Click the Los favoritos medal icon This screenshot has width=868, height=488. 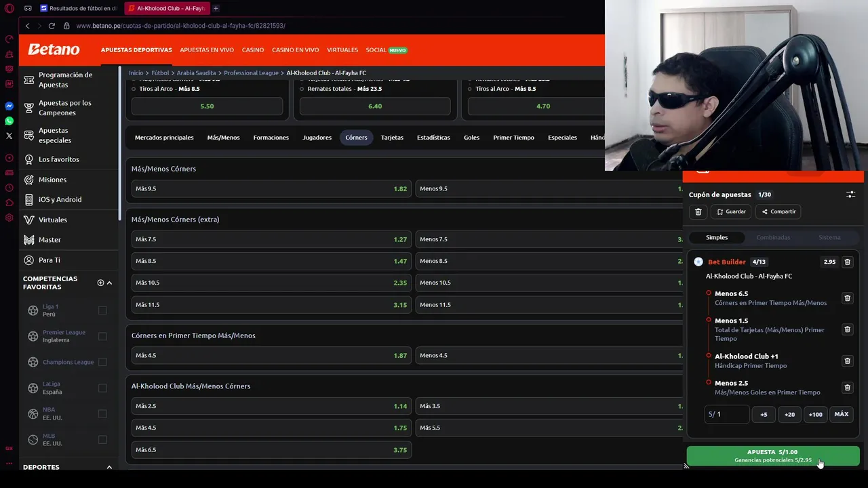tap(28, 159)
